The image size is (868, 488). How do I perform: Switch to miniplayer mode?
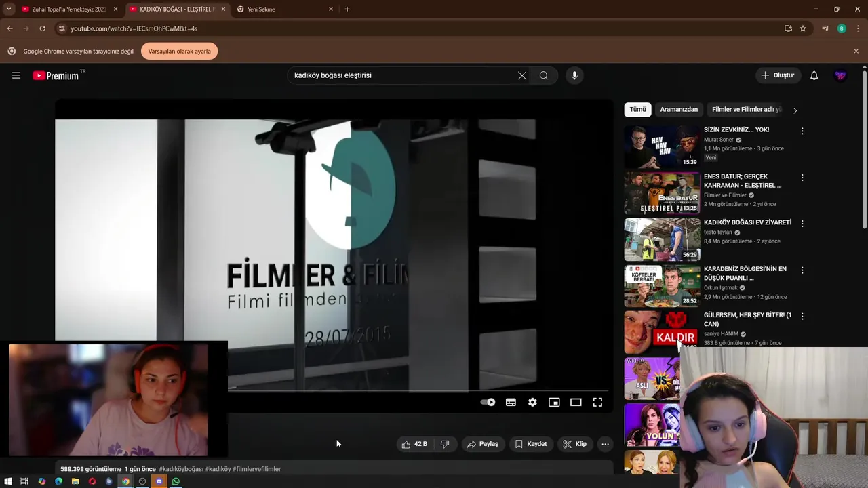pos(554,402)
